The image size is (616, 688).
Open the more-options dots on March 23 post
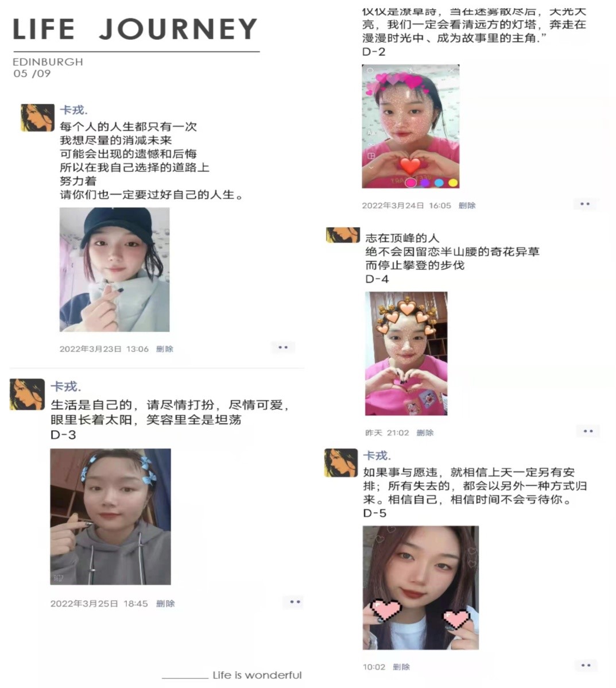(283, 347)
